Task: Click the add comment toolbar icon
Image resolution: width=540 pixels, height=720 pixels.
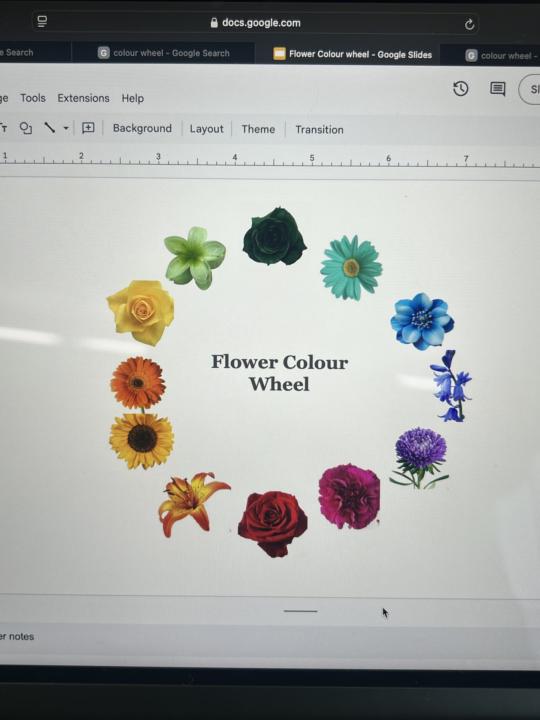Action: point(88,128)
